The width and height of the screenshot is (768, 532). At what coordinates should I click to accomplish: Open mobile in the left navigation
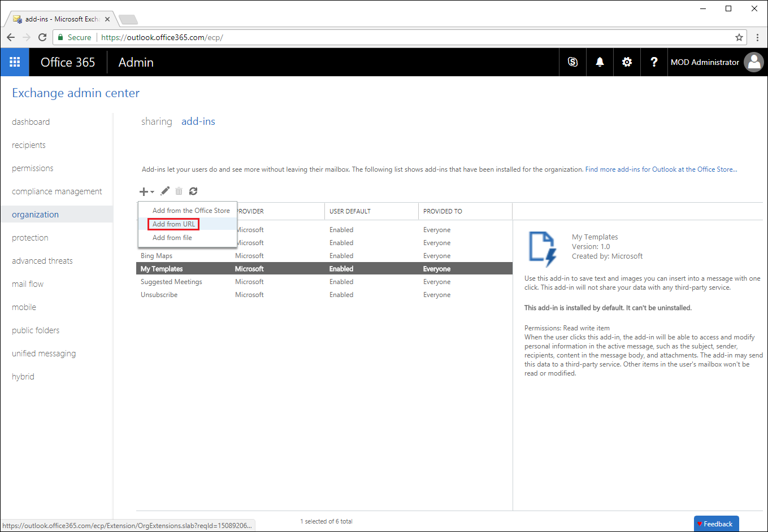pyautogui.click(x=24, y=307)
